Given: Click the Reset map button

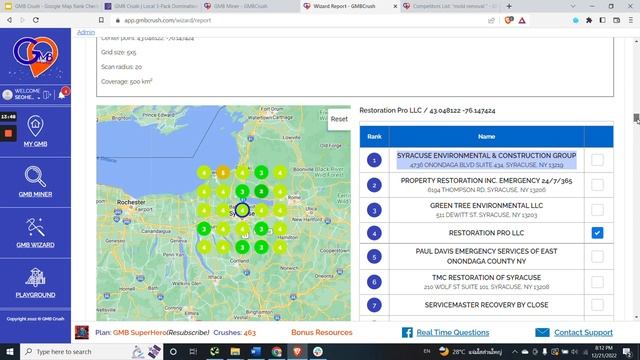Looking at the screenshot, I should [x=339, y=119].
